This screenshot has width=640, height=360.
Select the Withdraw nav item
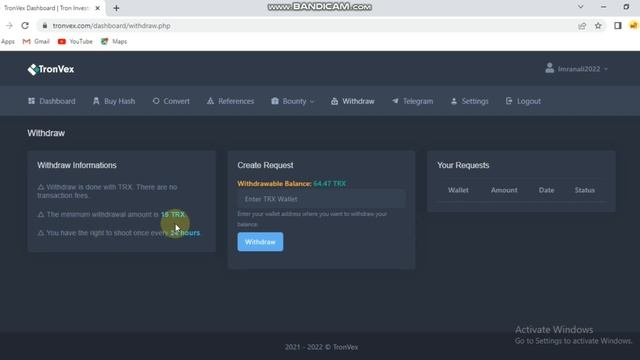(353, 101)
